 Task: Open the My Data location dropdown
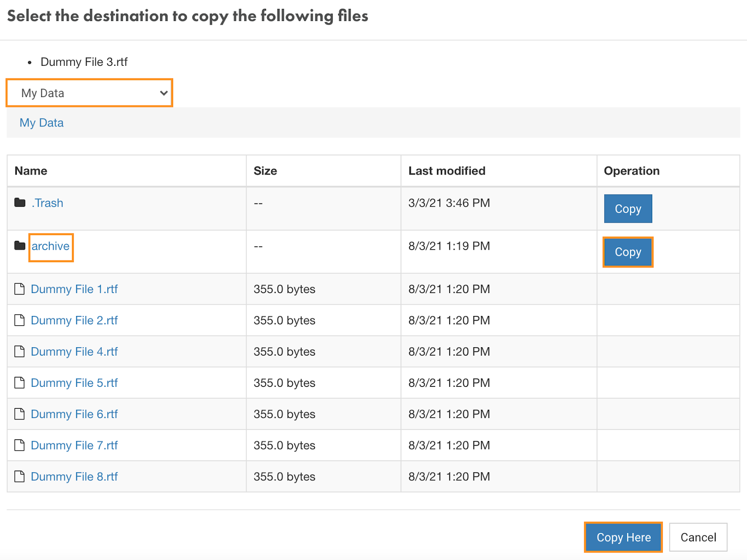point(89,93)
